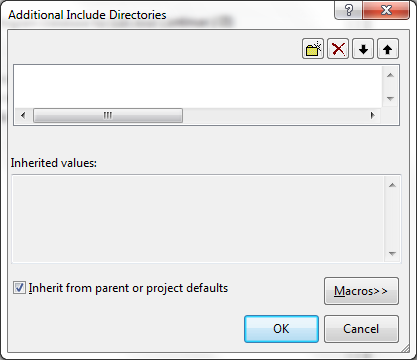
Task: Click the horizontal scrollbar thumb in directories list
Action: click(108, 116)
